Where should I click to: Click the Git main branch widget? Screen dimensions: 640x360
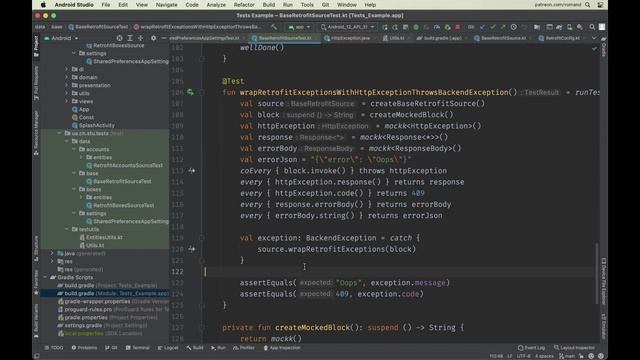[568, 356]
